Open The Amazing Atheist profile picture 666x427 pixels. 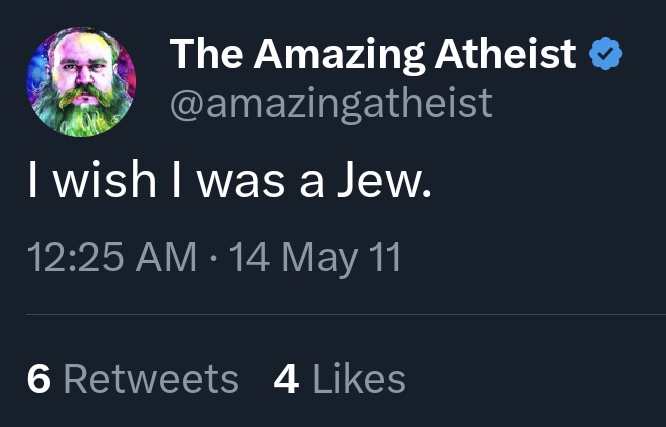point(81,82)
